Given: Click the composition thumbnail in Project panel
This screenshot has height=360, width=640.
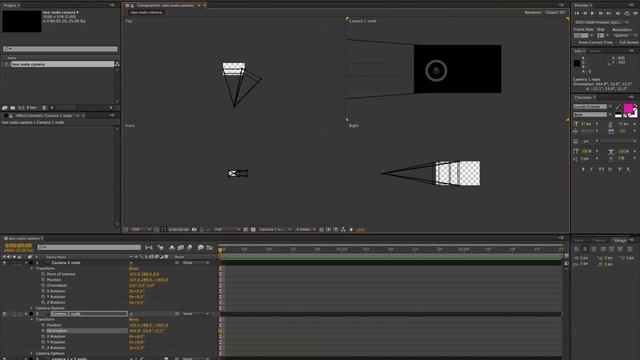Looking at the screenshot, I should click(x=22, y=21).
